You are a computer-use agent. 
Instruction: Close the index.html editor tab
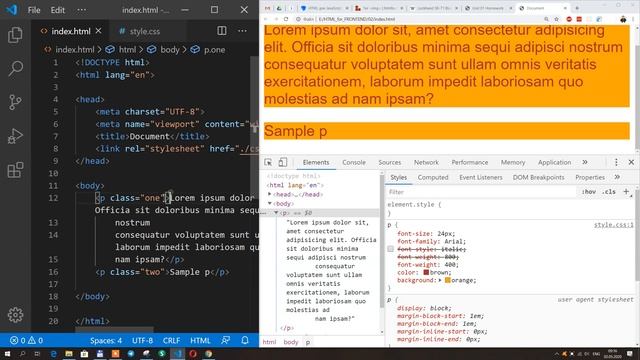[98, 31]
